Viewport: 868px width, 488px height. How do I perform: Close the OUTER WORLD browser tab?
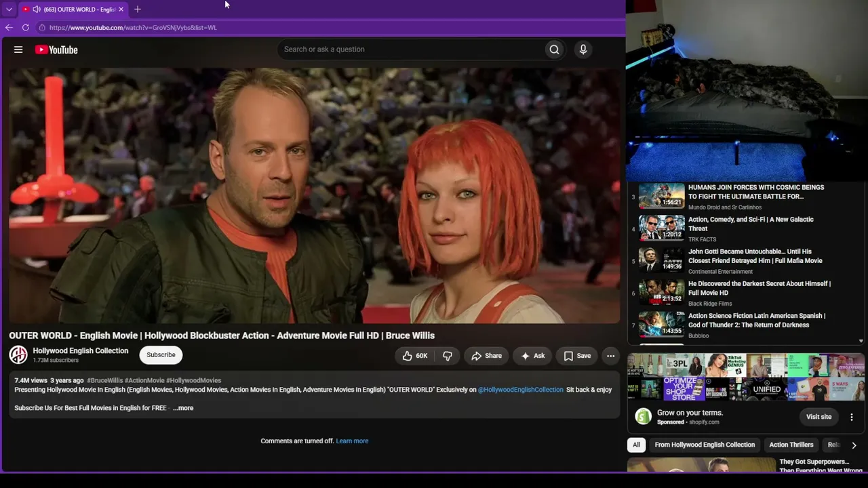tap(121, 9)
